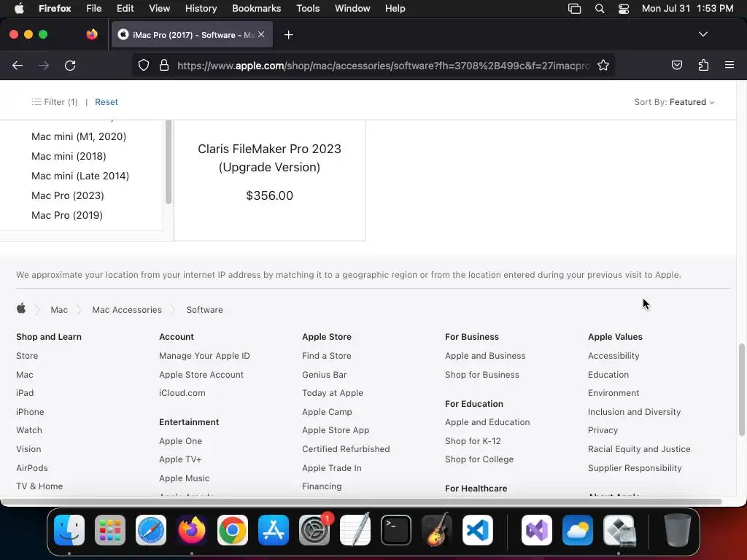This screenshot has width=747, height=560.
Task: Toggle the Filter (1) panel
Action: tap(54, 102)
